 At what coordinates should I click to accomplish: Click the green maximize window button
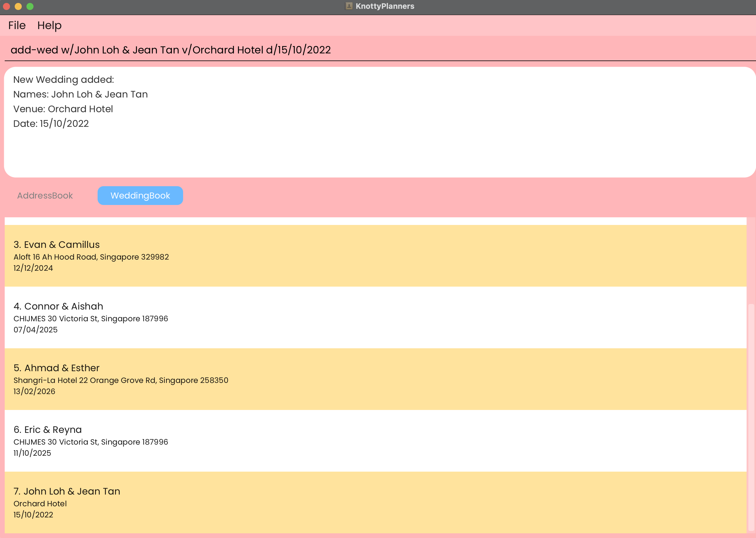click(x=30, y=6)
